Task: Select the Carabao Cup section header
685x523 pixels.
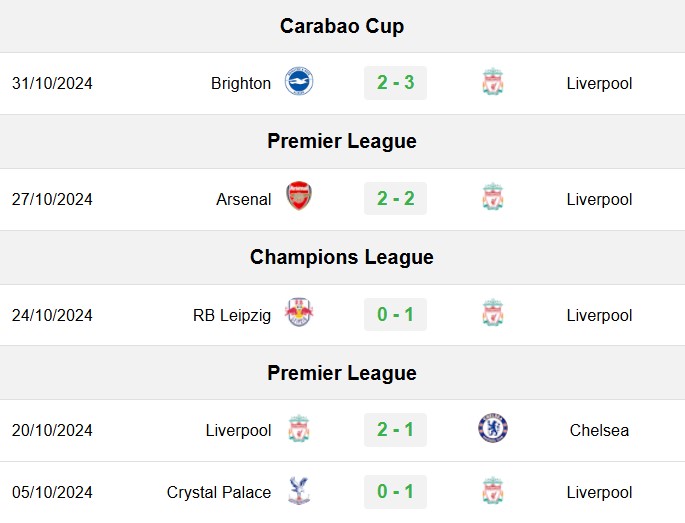Action: [342, 26]
